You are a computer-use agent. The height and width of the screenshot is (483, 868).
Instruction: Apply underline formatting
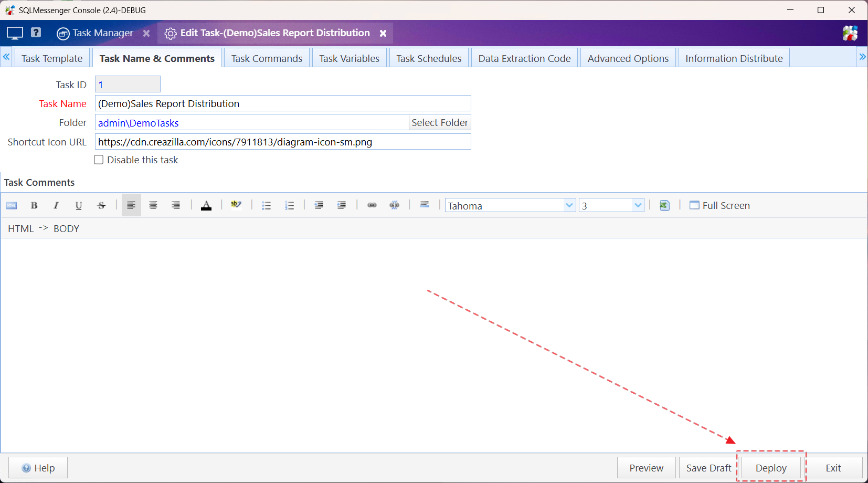79,205
